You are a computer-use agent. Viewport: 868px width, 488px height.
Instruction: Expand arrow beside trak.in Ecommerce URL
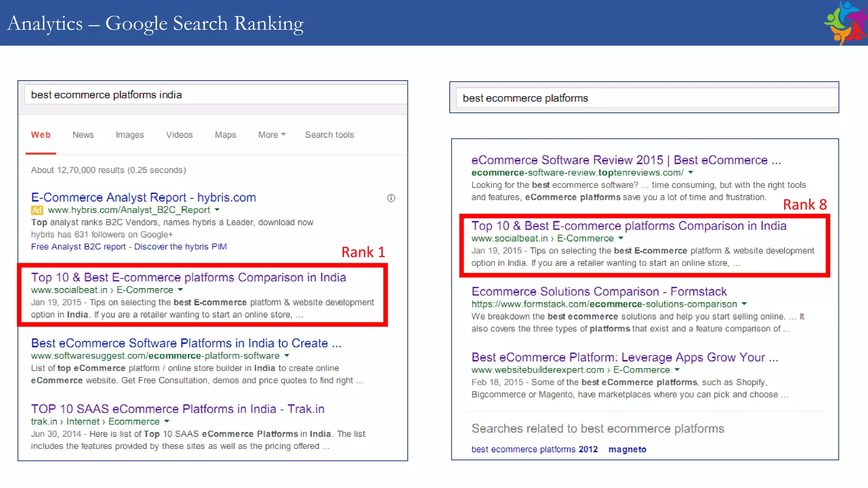[167, 421]
